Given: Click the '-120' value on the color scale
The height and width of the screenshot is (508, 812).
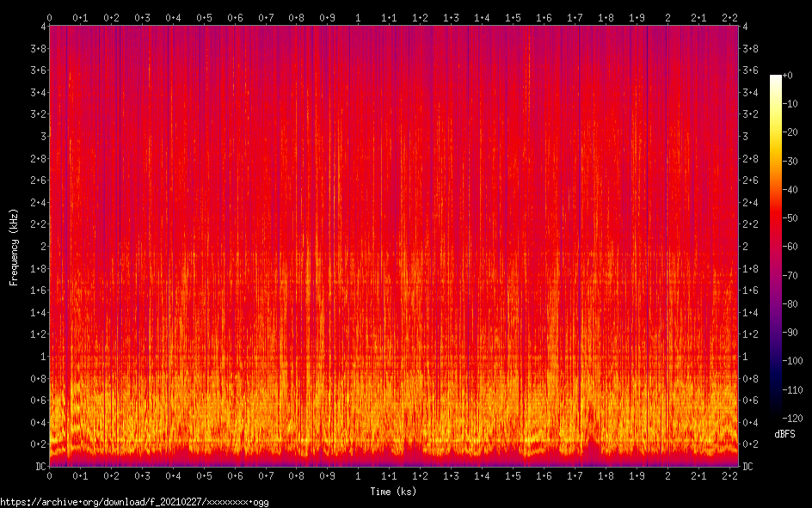Looking at the screenshot, I should coord(792,419).
